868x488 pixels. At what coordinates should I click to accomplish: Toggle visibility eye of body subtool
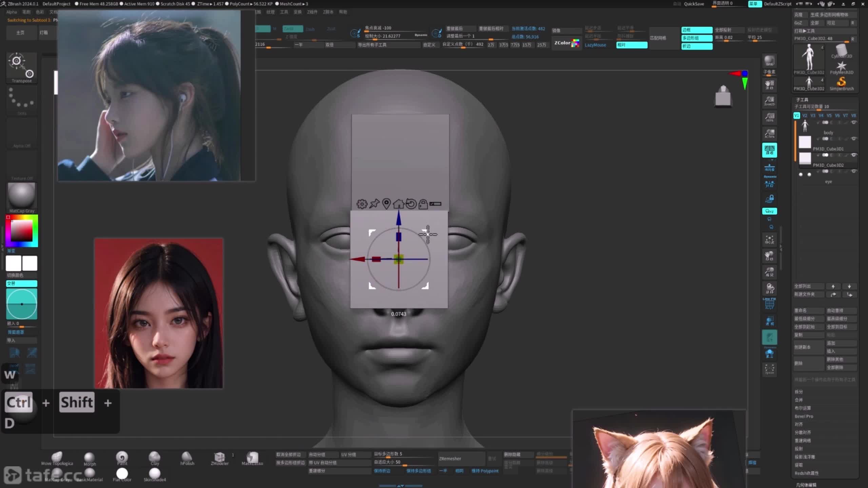pos(854,122)
